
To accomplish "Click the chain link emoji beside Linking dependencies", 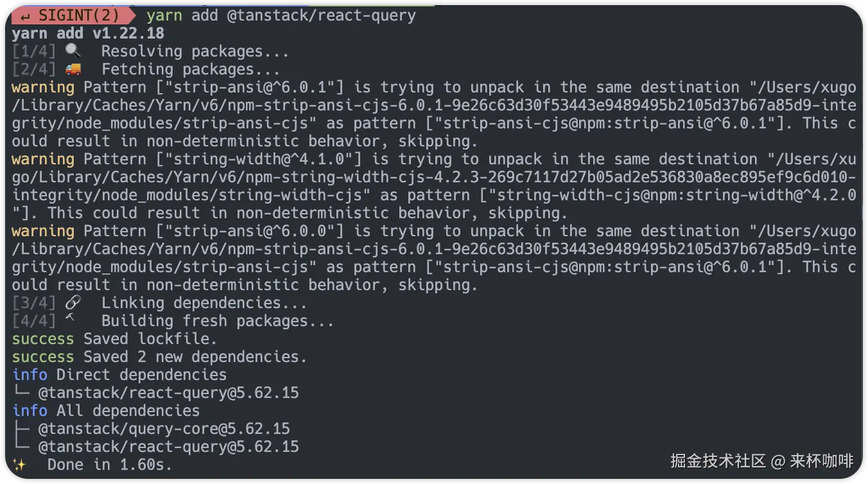I will tap(73, 303).
